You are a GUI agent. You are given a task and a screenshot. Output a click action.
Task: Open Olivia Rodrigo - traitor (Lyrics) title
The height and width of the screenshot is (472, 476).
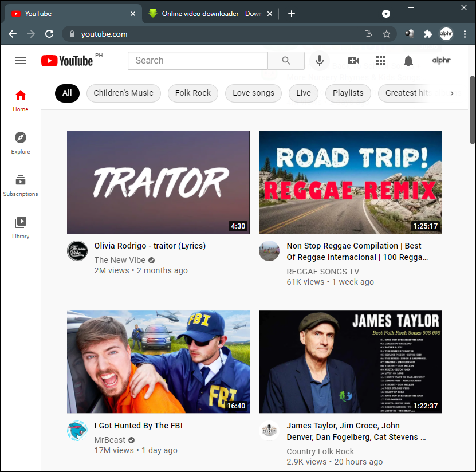(x=150, y=246)
